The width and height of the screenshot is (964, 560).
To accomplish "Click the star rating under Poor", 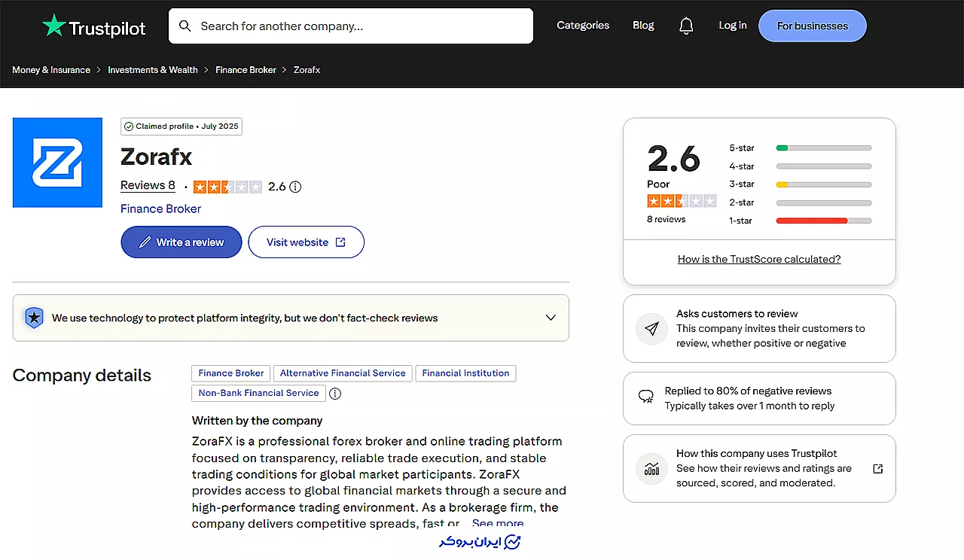I will coord(682,201).
